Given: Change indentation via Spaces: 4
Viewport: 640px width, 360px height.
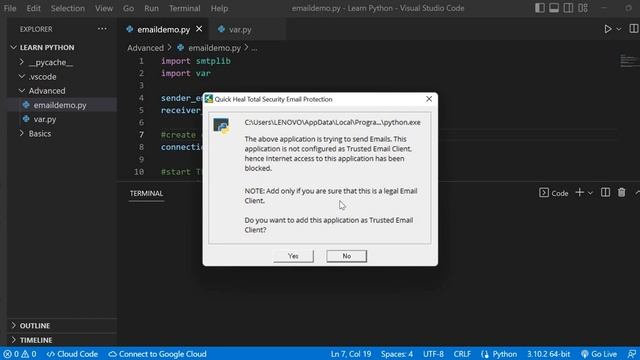Looking at the screenshot, I should click(397, 354).
